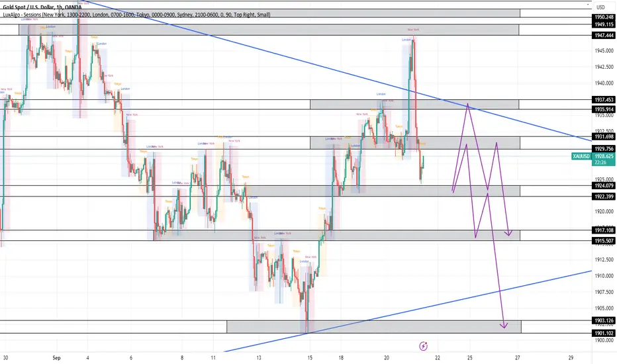Click the Gold Spot / U.S. Dollar title
Viewport: 617px width, 364px height.
(x=42, y=7)
